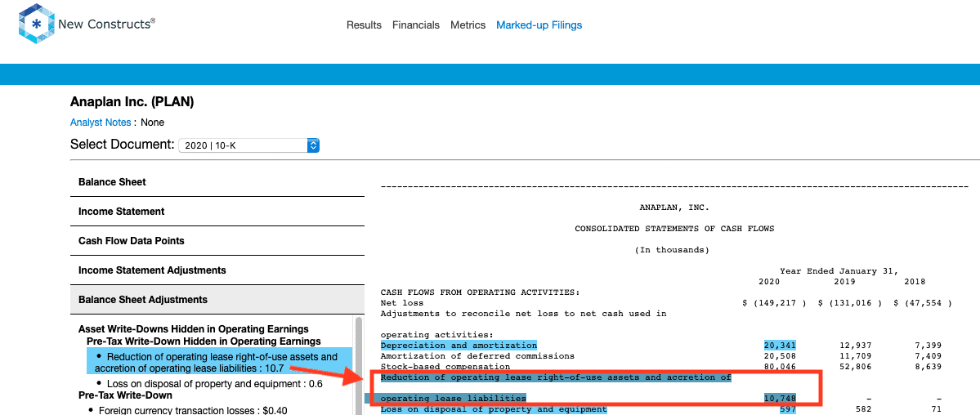
Task: Click the highlighted value 20,341
Action: click(x=780, y=345)
